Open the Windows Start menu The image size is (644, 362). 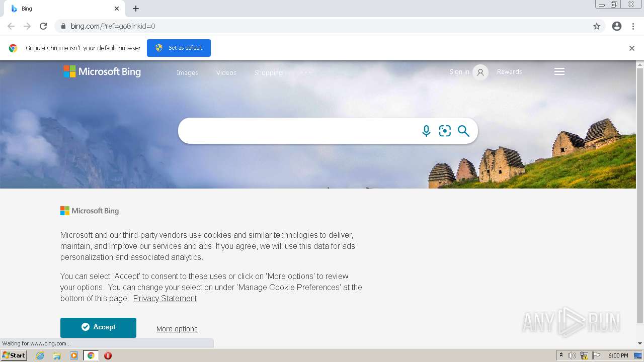pos(14,355)
